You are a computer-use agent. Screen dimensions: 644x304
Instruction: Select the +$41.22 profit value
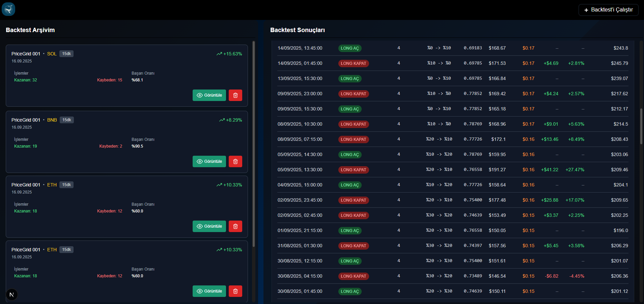[550, 170]
